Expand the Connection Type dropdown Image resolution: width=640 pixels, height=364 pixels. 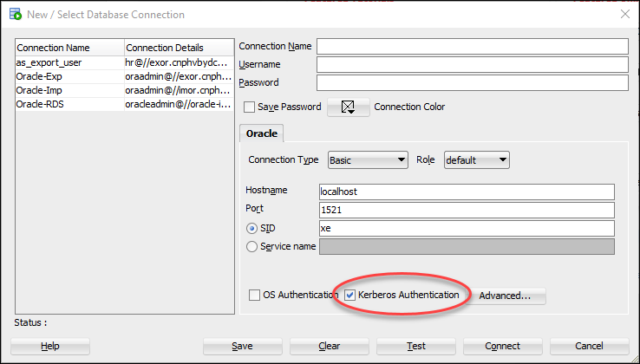(368, 160)
